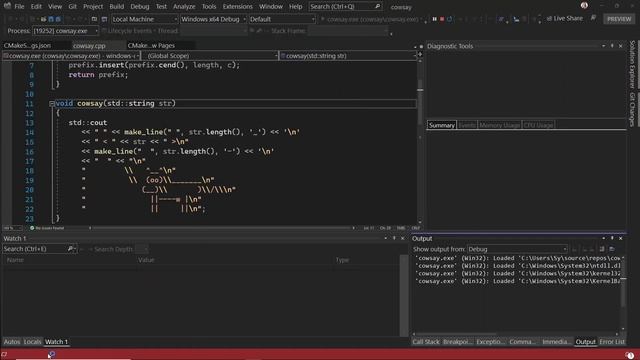Select the Summary tab in Diagnostic Tools
This screenshot has width=640, height=360.
tap(442, 125)
